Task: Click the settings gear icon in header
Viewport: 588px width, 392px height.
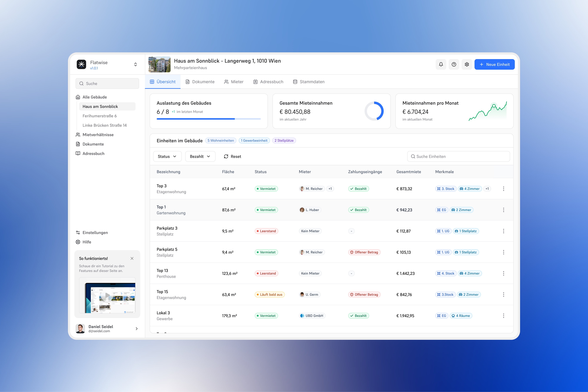Action: coord(467,64)
